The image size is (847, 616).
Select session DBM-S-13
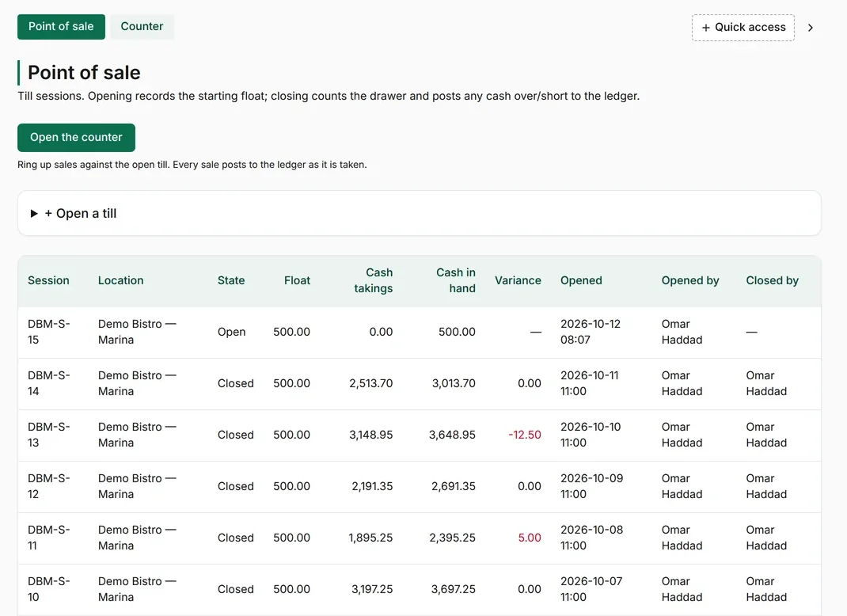tap(48, 435)
